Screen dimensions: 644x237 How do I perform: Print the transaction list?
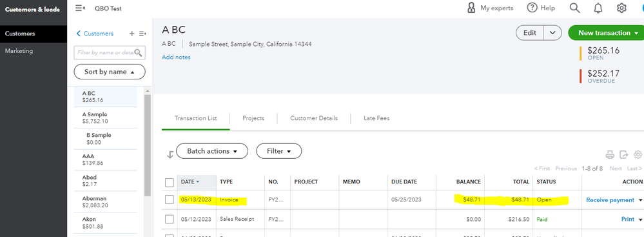610,155
